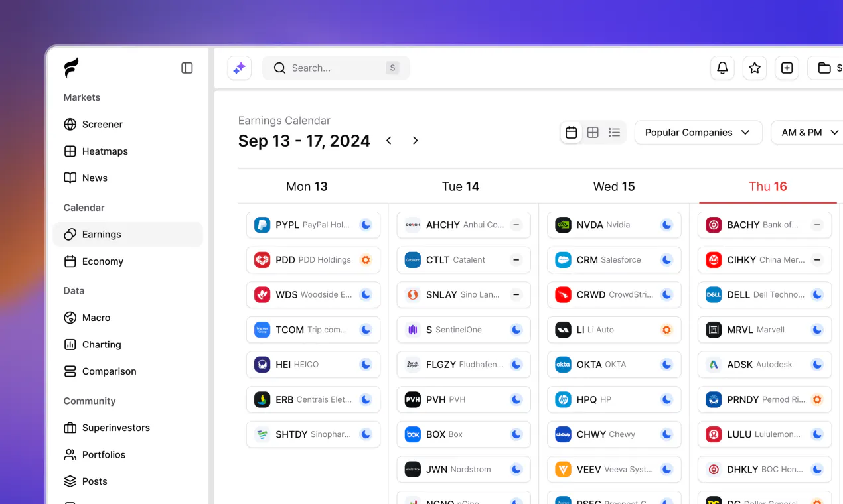843x504 pixels.
Task: Click the dash icon on CIHKY row
Action: (818, 260)
